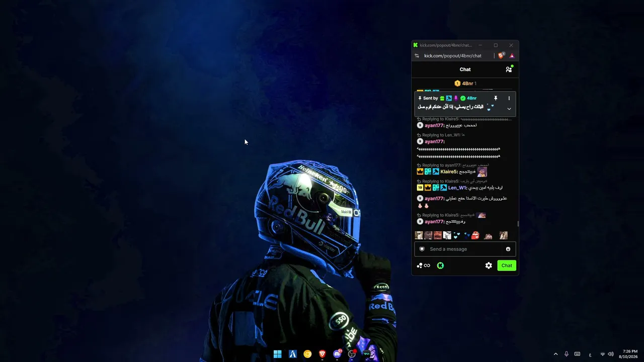Open network Wi-Fi tray icon

603,354
